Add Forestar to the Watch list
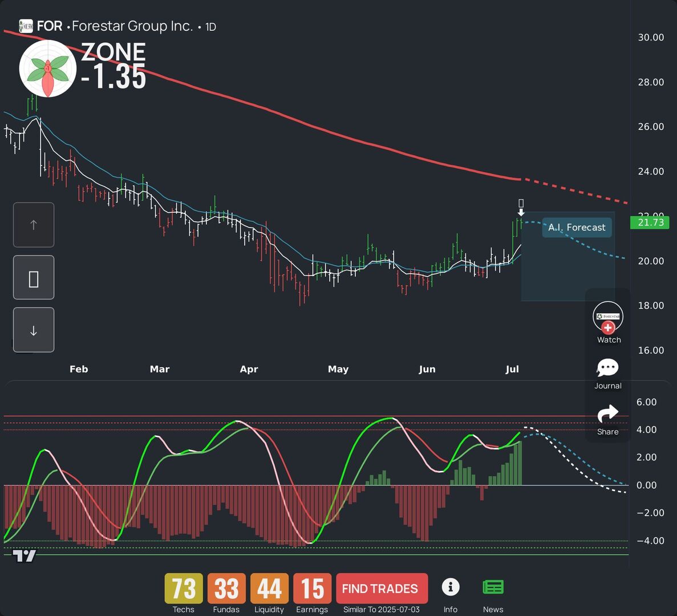 pos(608,322)
